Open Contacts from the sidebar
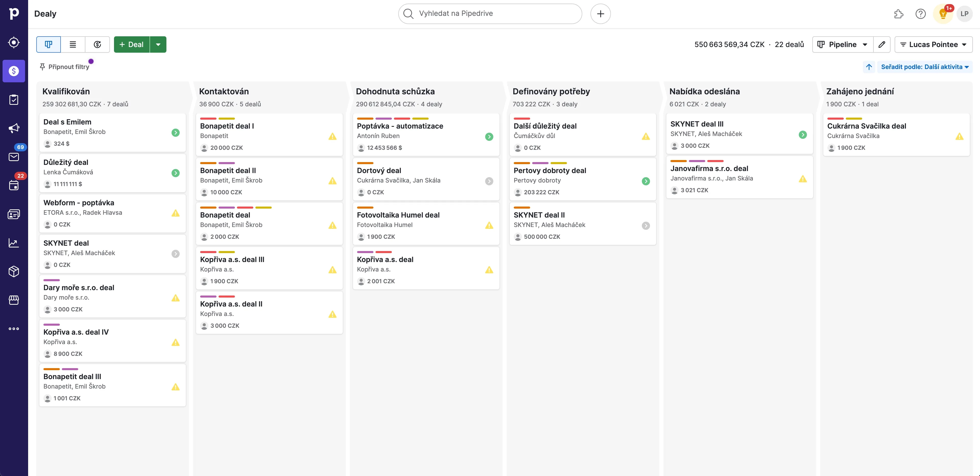Viewport: 980px width, 476px height. 14,214
